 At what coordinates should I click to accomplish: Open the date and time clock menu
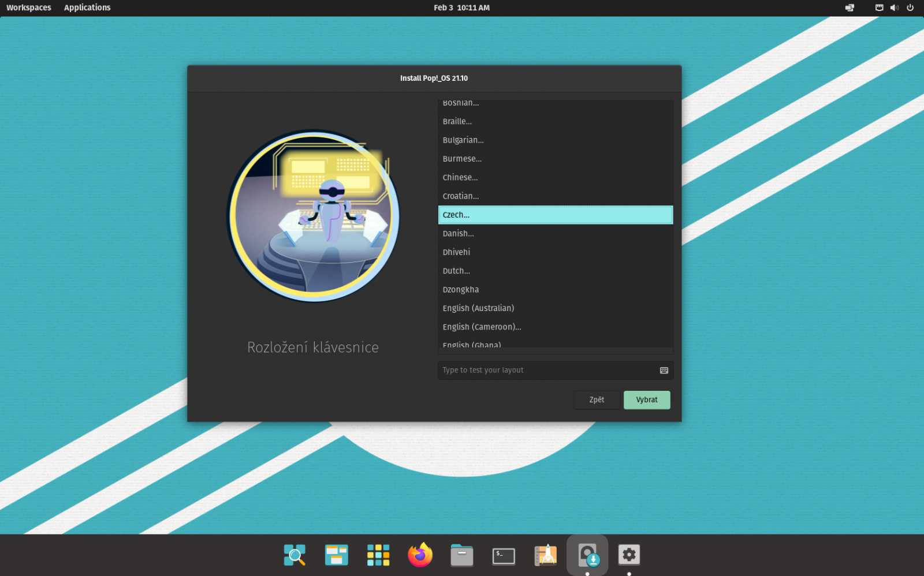[x=461, y=8]
